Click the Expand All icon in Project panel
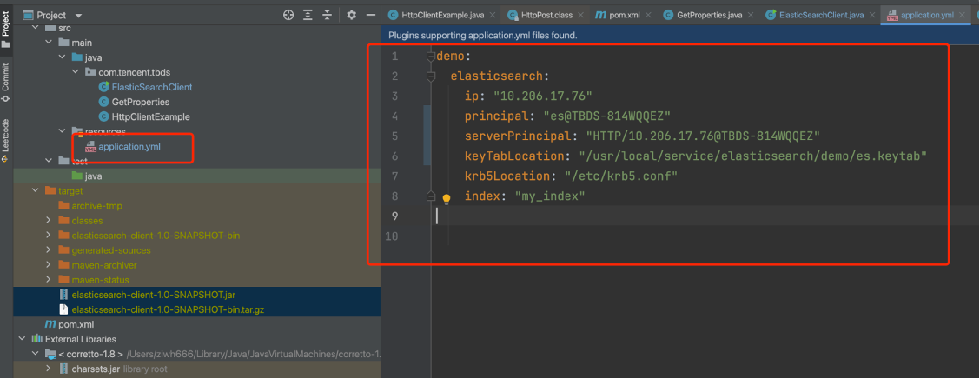The width and height of the screenshot is (980, 379). click(x=308, y=15)
